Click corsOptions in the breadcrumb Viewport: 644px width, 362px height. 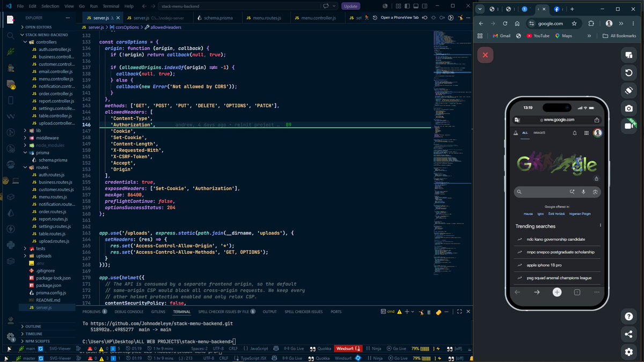[x=127, y=27]
